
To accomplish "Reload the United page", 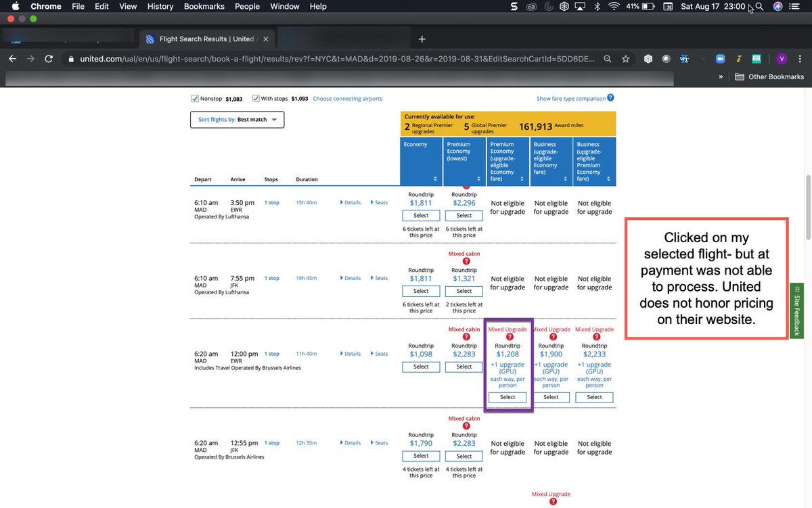I will (x=49, y=59).
